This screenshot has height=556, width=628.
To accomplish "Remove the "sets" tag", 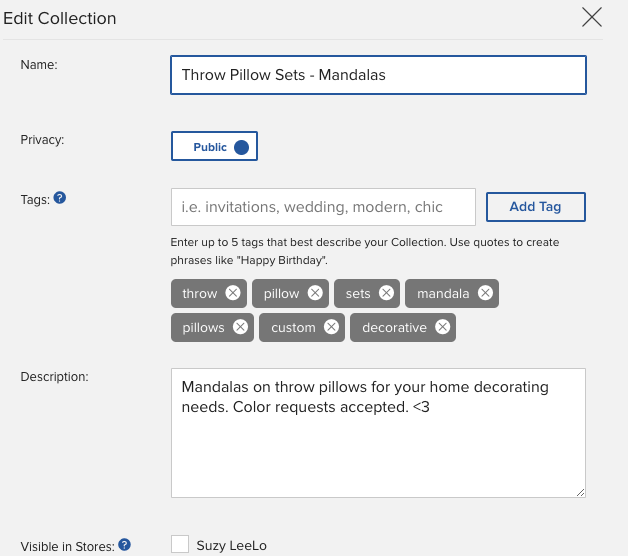I will pyautogui.click(x=386, y=293).
